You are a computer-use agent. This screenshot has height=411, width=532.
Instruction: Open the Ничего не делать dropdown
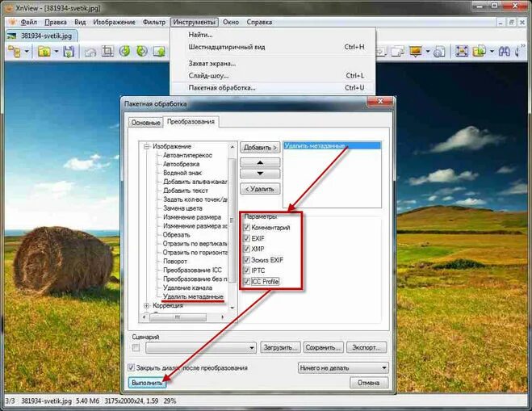coord(343,368)
